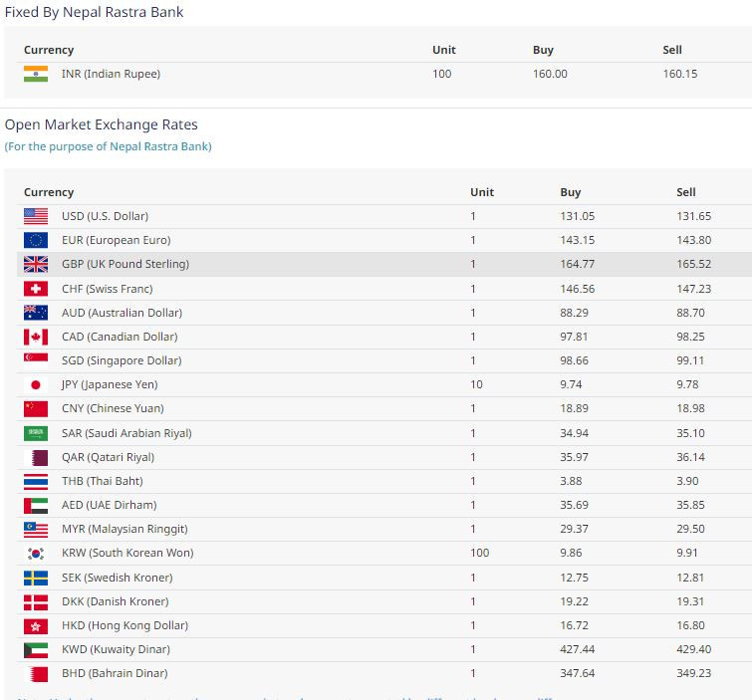Click GBP buy rate 164.77
The height and width of the screenshot is (700, 752).
point(578,264)
